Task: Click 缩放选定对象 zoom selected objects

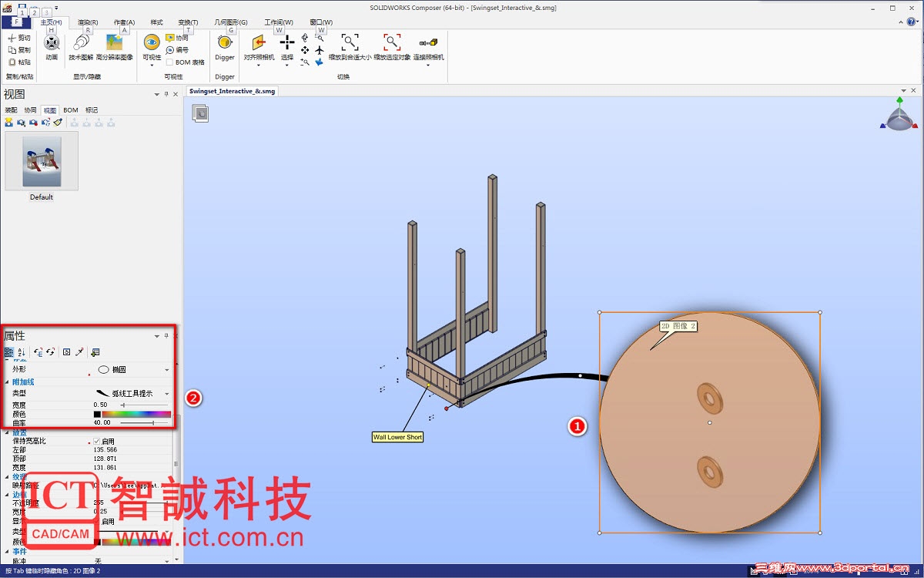Action: [x=393, y=47]
